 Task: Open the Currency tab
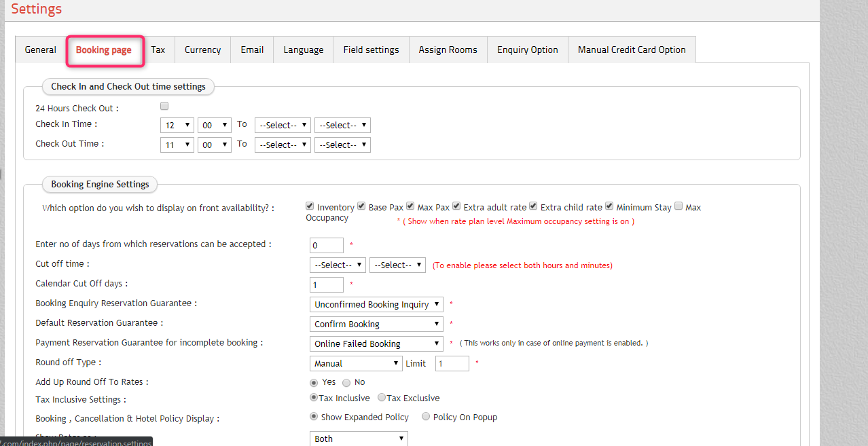coord(202,50)
